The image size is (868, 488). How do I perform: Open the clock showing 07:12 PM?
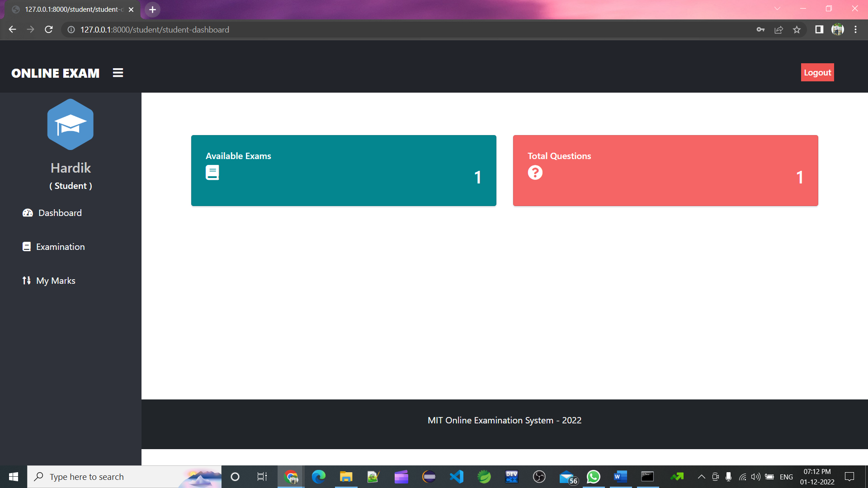coord(817,477)
